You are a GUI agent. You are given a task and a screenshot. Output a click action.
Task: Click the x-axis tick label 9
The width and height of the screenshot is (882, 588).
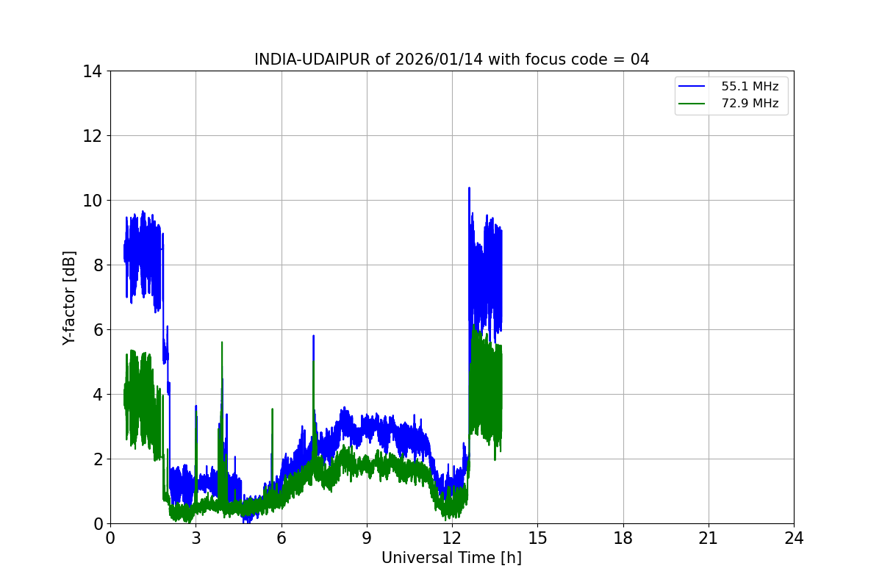click(367, 538)
